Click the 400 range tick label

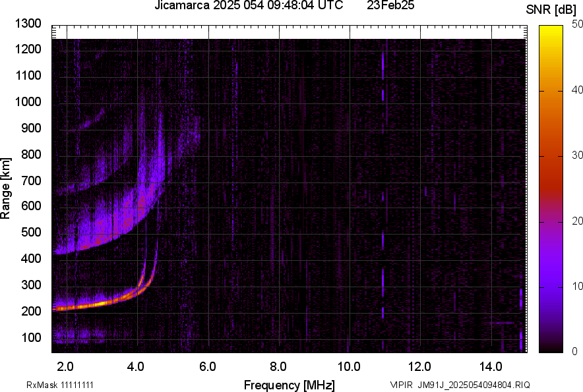pos(31,258)
